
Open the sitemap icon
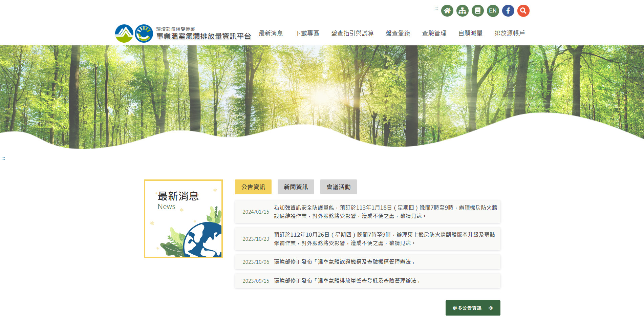[462, 11]
